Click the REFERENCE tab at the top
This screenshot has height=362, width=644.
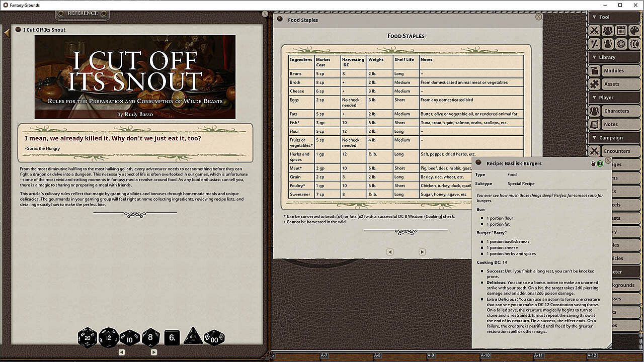point(83,14)
